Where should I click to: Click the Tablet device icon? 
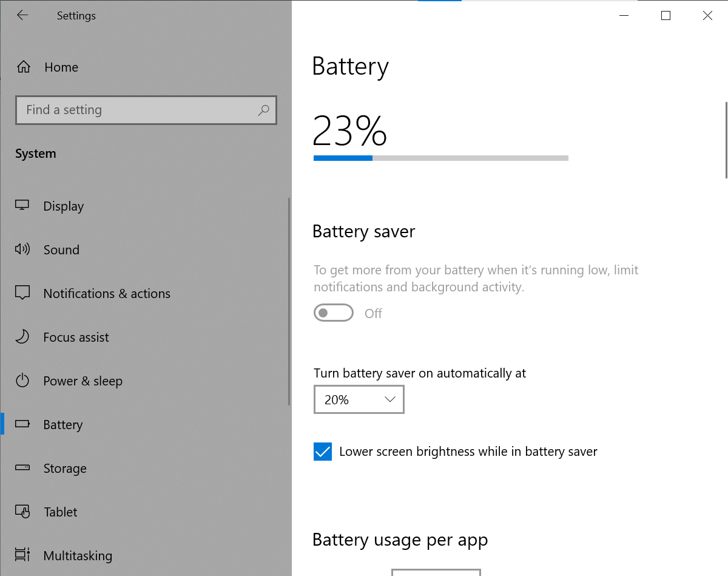tap(22, 512)
